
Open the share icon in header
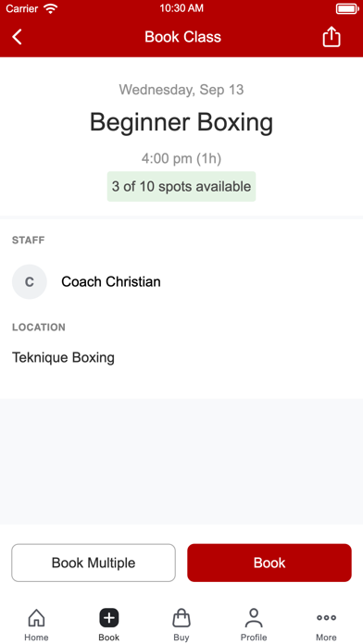click(332, 37)
